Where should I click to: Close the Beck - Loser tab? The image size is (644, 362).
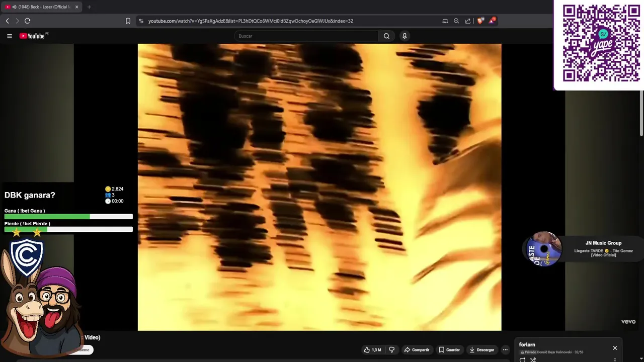(x=76, y=7)
